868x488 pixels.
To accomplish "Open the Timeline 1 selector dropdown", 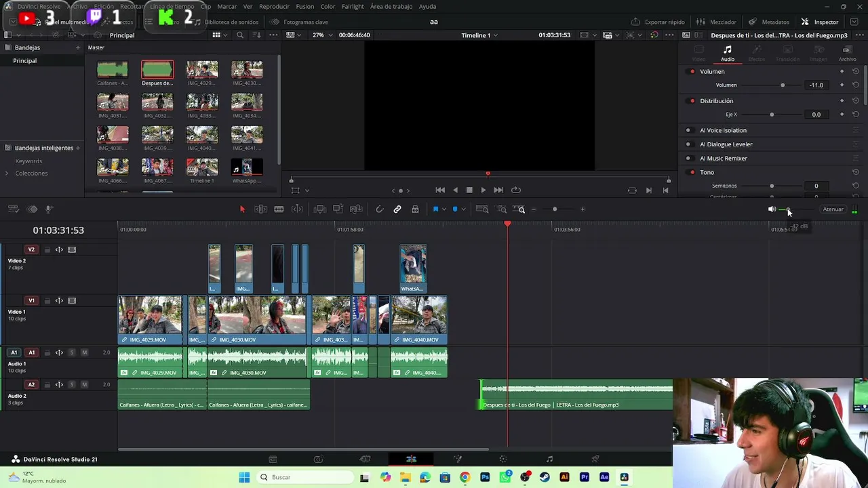I will click(x=479, y=35).
